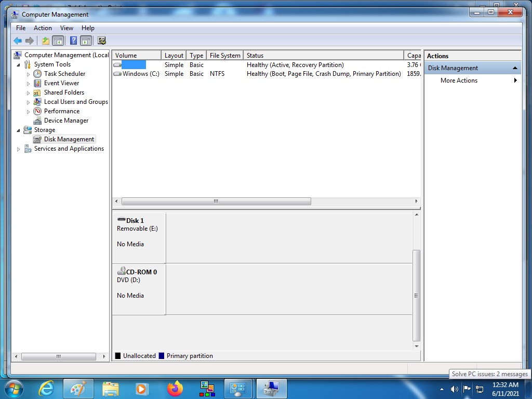Viewport: 532px width, 399px height.
Task: Click the Services and Applications icon
Action: point(28,149)
